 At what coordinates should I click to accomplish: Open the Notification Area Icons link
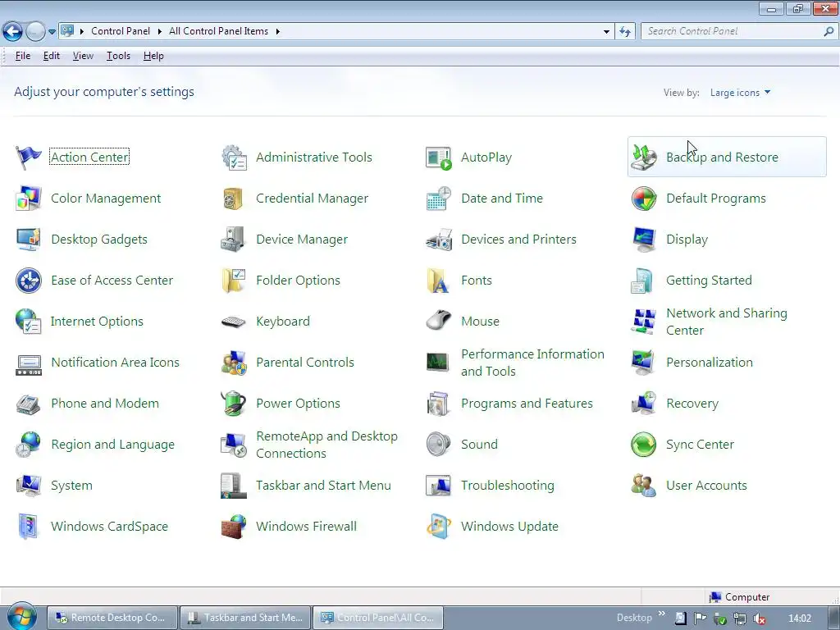pos(115,363)
